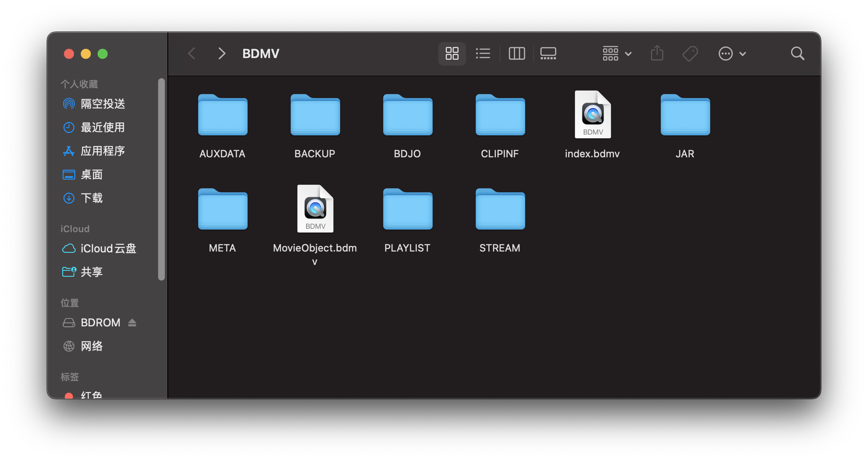Click the search magnifier icon

tap(797, 53)
